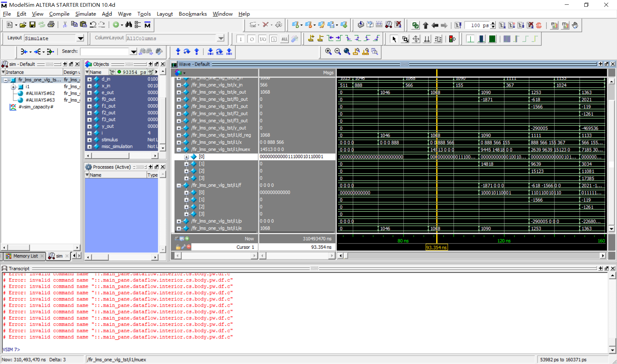This screenshot has height=364, width=617.
Task: Collapse the /fir_lms_one_vlg_tst/i1/muex signal
Action: click(179, 150)
